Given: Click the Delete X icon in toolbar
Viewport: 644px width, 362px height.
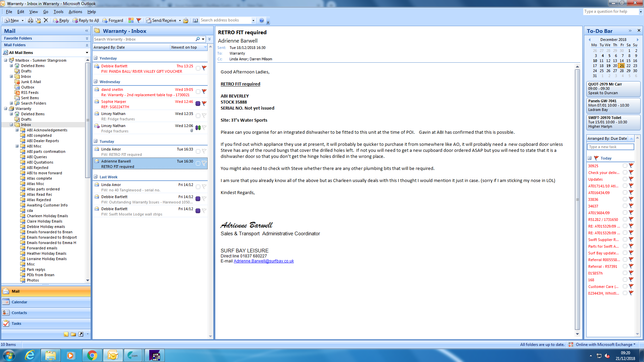Looking at the screenshot, I should click(x=46, y=20).
